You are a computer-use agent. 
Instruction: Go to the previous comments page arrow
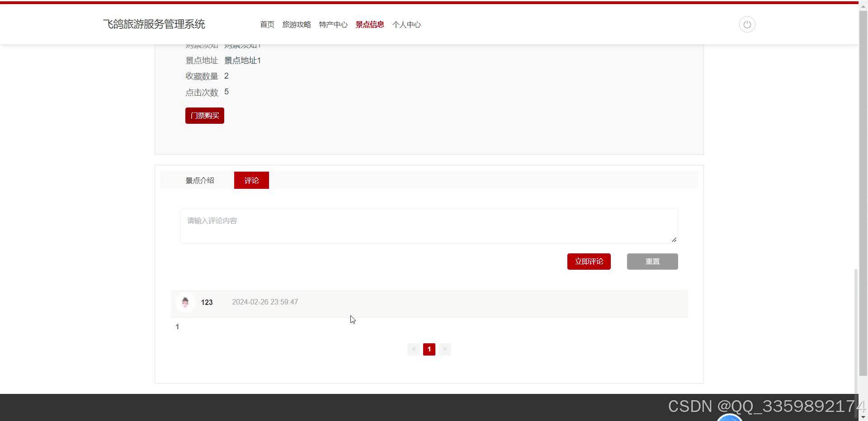(x=414, y=349)
